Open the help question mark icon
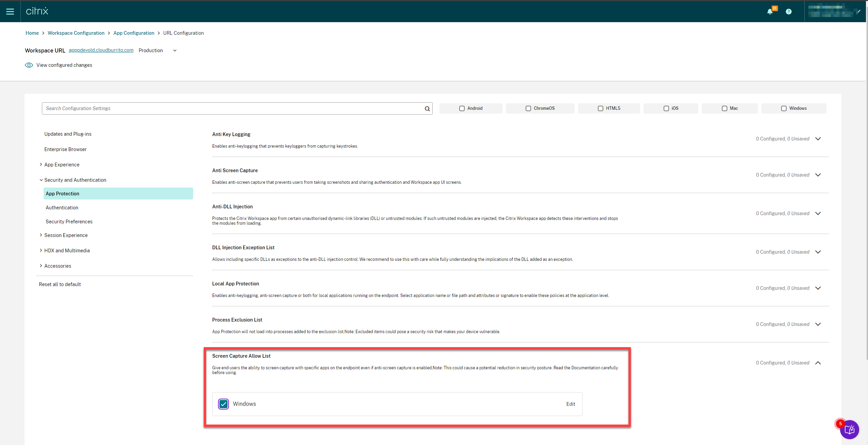The height and width of the screenshot is (445, 868). coord(789,12)
